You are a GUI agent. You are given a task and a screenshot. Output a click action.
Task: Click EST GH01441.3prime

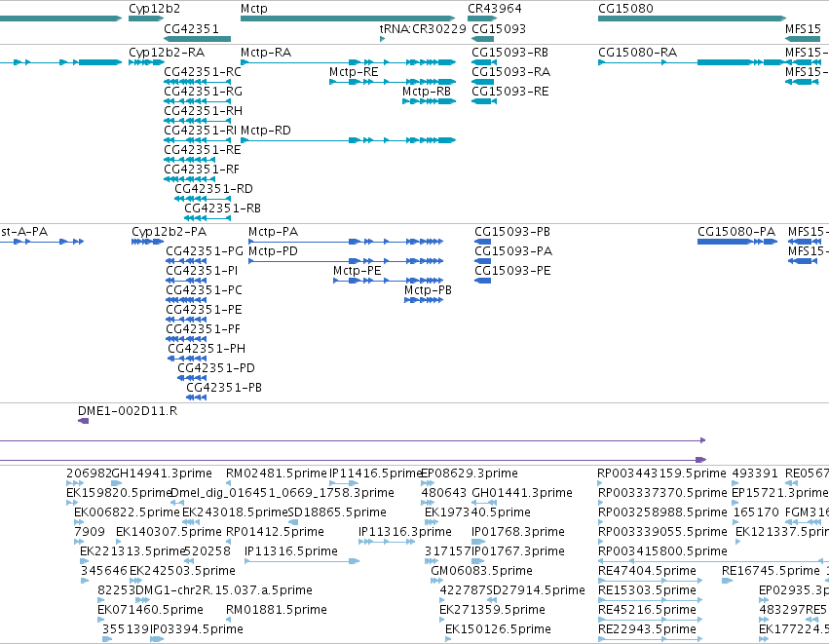pyautogui.click(x=522, y=493)
